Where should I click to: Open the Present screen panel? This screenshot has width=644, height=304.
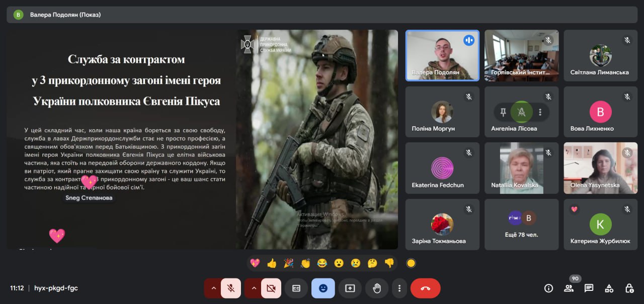tap(350, 288)
